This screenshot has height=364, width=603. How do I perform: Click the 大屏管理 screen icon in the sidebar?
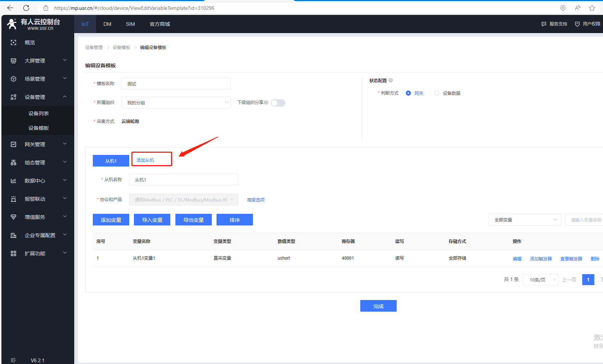pyautogui.click(x=13, y=61)
